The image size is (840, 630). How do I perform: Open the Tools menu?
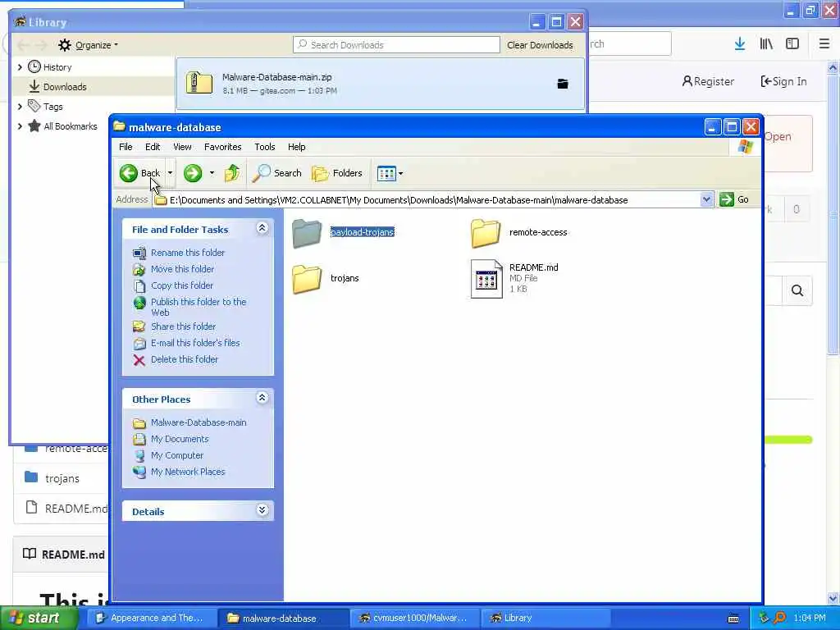tap(265, 147)
